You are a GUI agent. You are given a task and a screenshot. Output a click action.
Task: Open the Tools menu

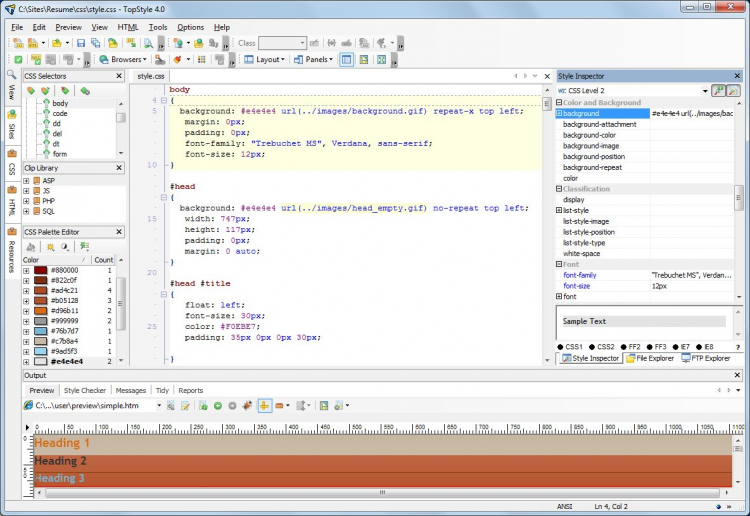tap(158, 27)
